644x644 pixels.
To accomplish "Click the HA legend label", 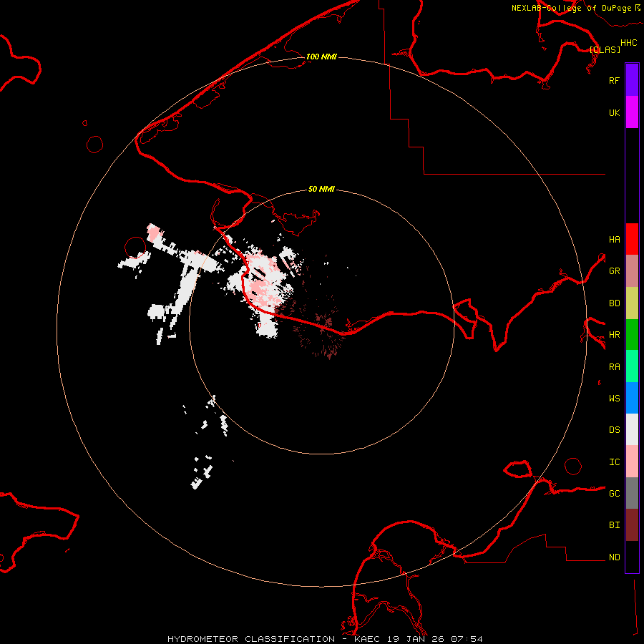I will (x=614, y=240).
